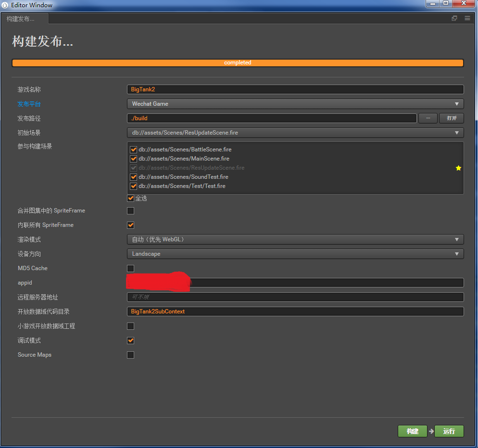Viewport: 478px width, 448px height.
Task: Uncheck the BattleScene.fire scene checkbox
Action: tap(134, 149)
